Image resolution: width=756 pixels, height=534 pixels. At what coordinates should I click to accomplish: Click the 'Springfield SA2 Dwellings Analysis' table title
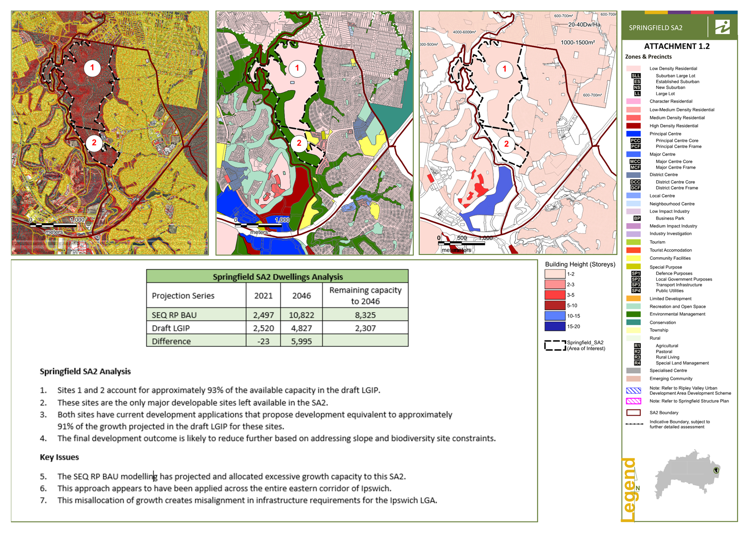(x=277, y=277)
